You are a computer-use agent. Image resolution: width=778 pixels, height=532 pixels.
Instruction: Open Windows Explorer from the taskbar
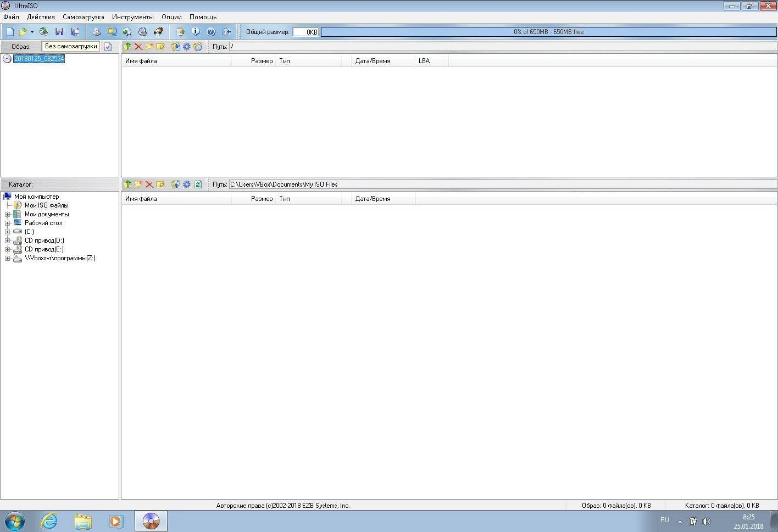pos(83,521)
